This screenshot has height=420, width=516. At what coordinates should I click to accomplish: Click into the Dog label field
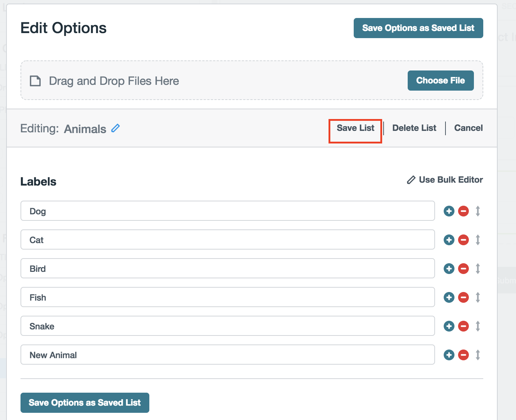point(227,211)
